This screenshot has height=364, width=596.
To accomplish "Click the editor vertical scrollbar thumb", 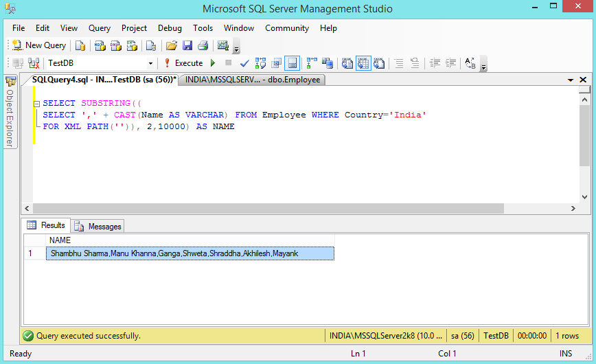I will pos(584,135).
